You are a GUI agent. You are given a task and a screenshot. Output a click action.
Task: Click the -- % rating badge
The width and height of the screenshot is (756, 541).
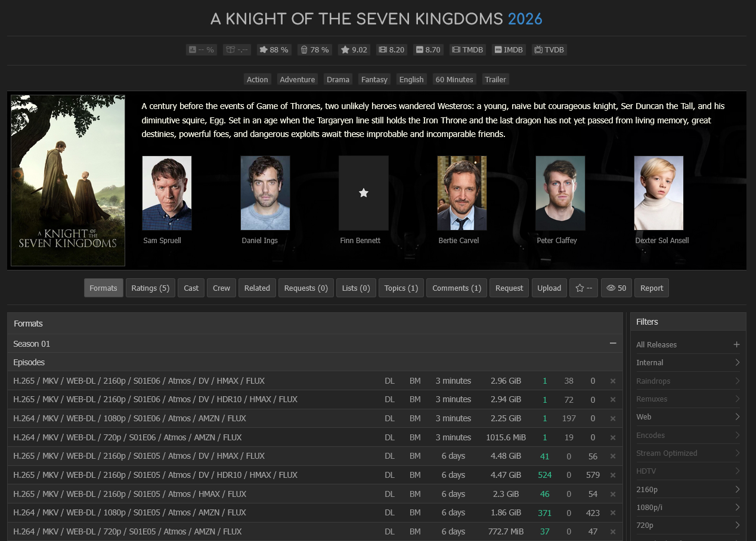click(202, 49)
